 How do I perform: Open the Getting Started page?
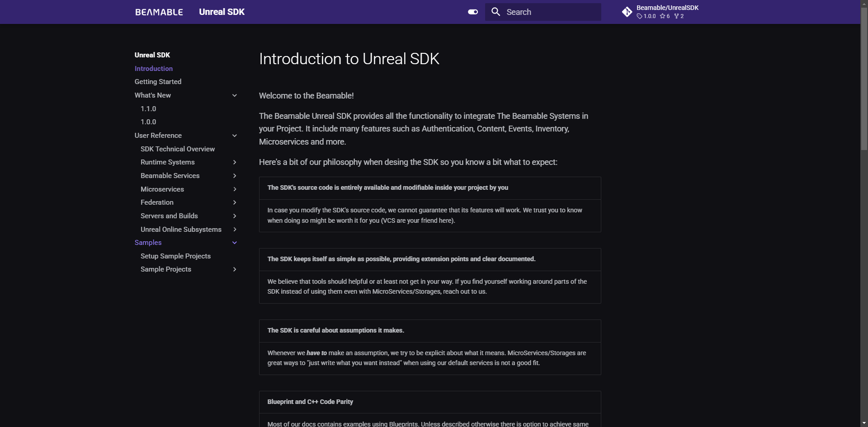click(x=158, y=82)
